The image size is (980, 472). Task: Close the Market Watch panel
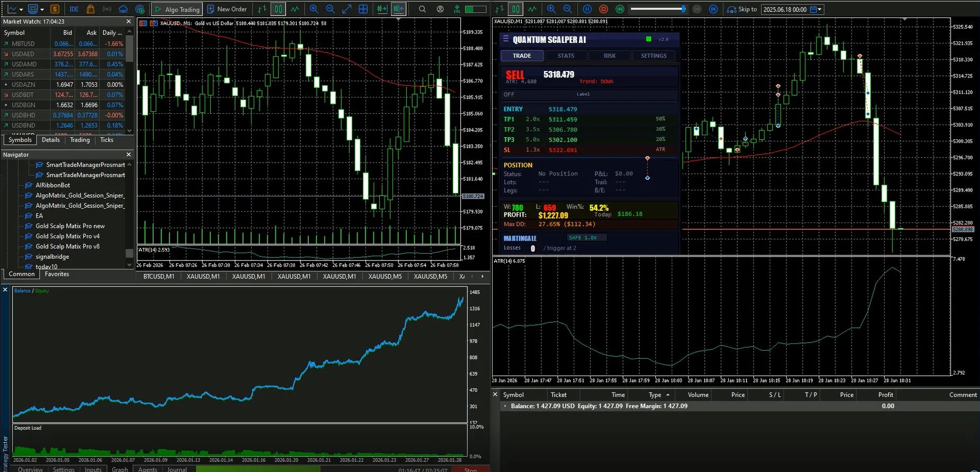[128, 22]
